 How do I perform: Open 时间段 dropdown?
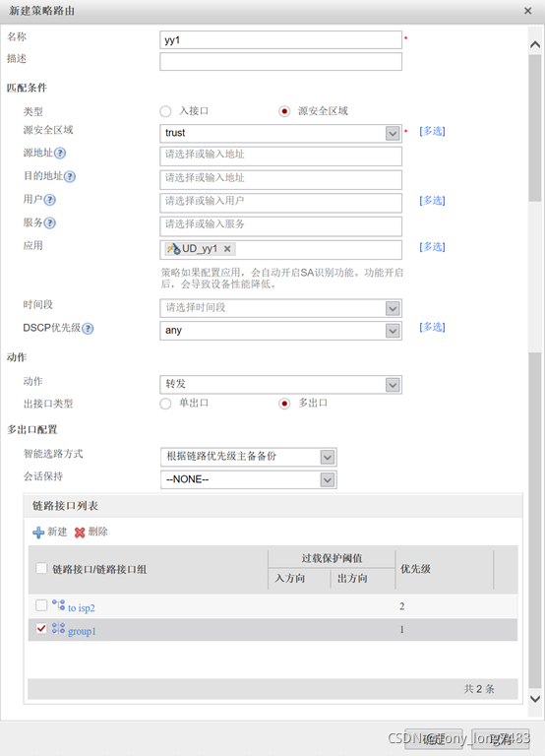(393, 308)
